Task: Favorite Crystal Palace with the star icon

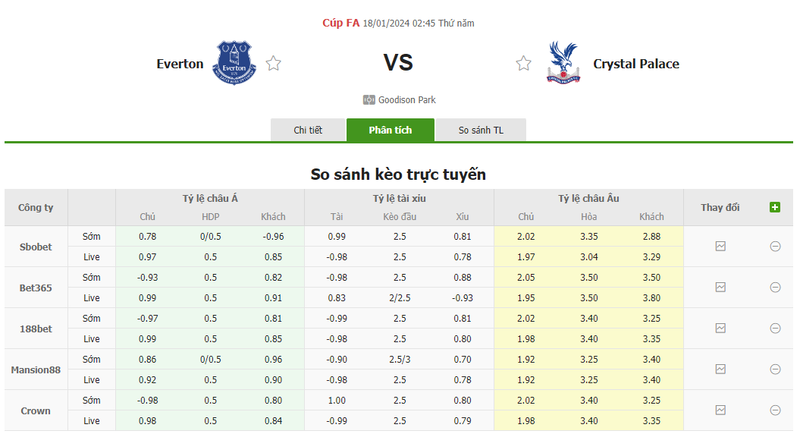Action: [x=523, y=64]
